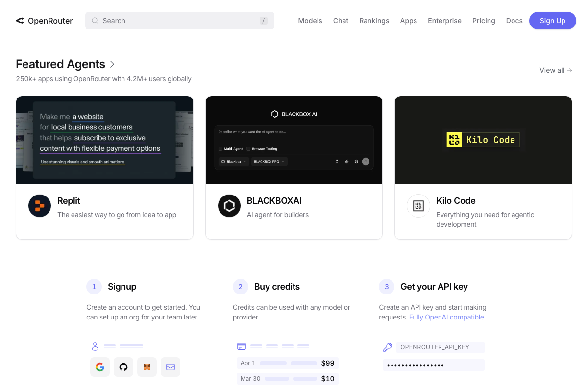588x392 pixels.
Task: Click the attachment icon in Blackbox preview
Action: coord(346,161)
